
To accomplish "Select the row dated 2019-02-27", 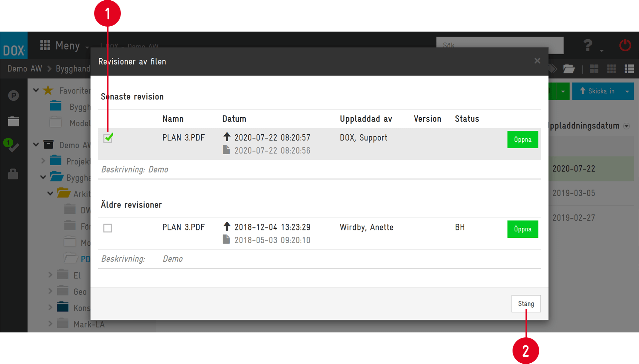I will (x=591, y=218).
